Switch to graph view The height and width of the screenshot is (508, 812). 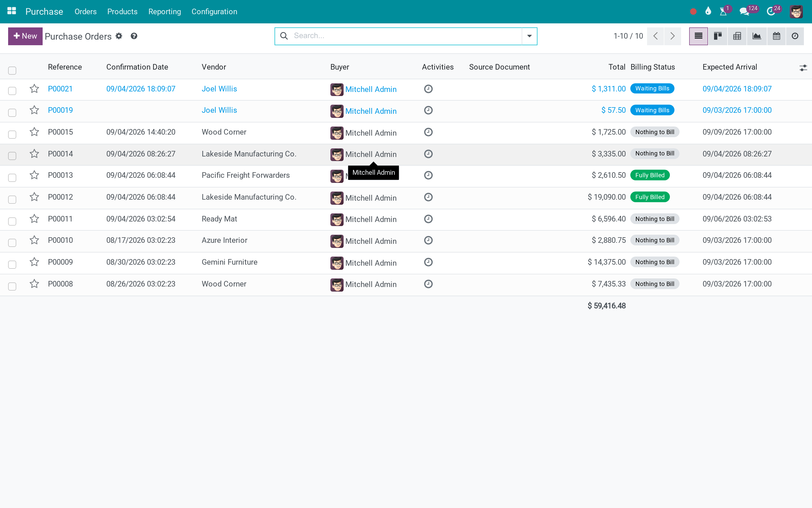(757, 36)
